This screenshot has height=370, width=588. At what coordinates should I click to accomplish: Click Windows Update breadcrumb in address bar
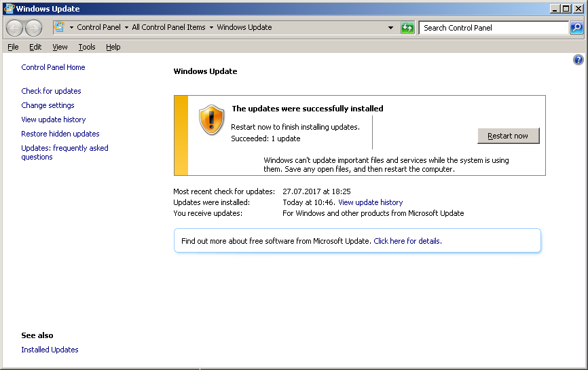tap(244, 27)
